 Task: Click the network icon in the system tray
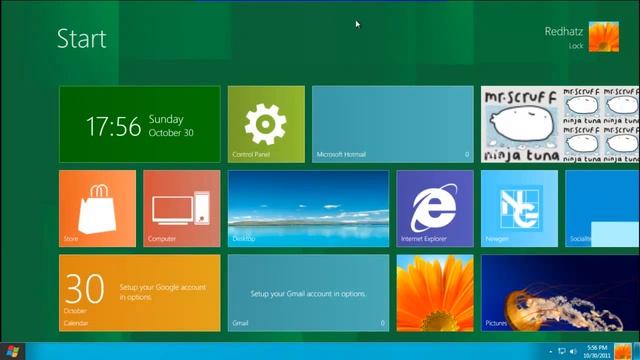tap(562, 351)
